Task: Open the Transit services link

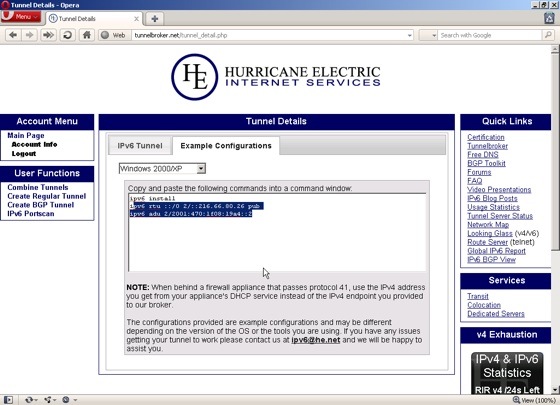Action: coord(478,296)
